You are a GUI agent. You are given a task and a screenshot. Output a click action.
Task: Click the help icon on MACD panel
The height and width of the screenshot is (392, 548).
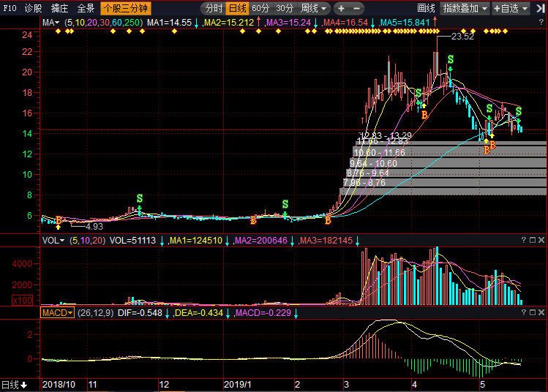(x=522, y=312)
